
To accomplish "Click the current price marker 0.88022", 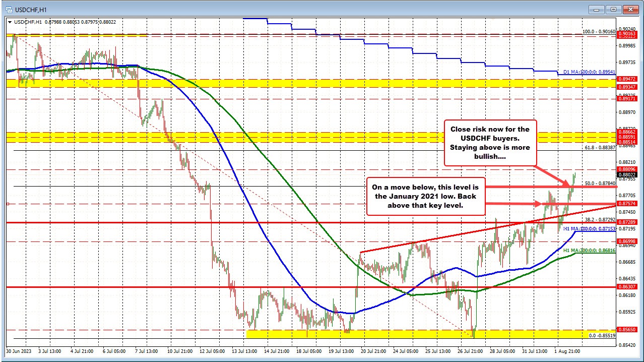I will click(x=627, y=174).
